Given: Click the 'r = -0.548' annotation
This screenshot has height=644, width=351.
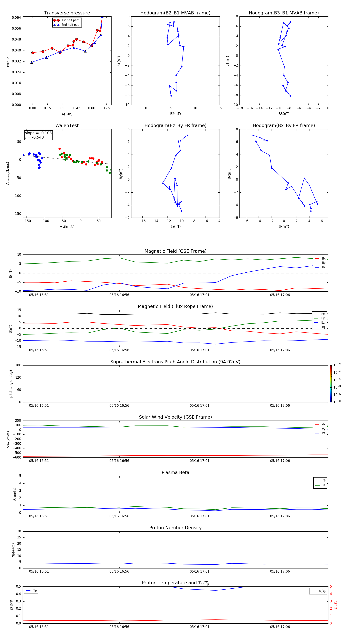Looking at the screenshot, I should pyautogui.click(x=35, y=137).
